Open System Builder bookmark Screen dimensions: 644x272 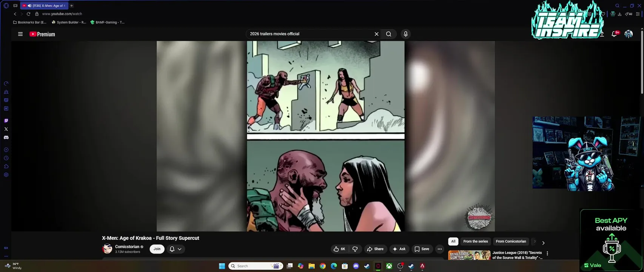[x=69, y=22]
